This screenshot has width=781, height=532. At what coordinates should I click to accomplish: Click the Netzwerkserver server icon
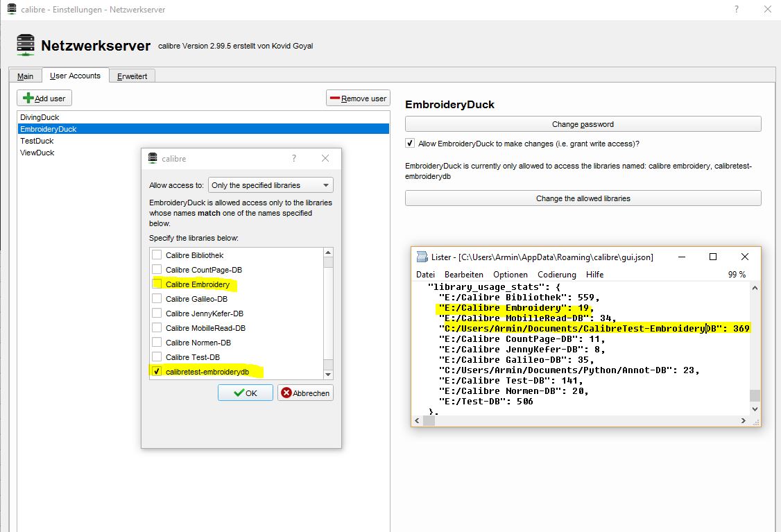click(26, 45)
